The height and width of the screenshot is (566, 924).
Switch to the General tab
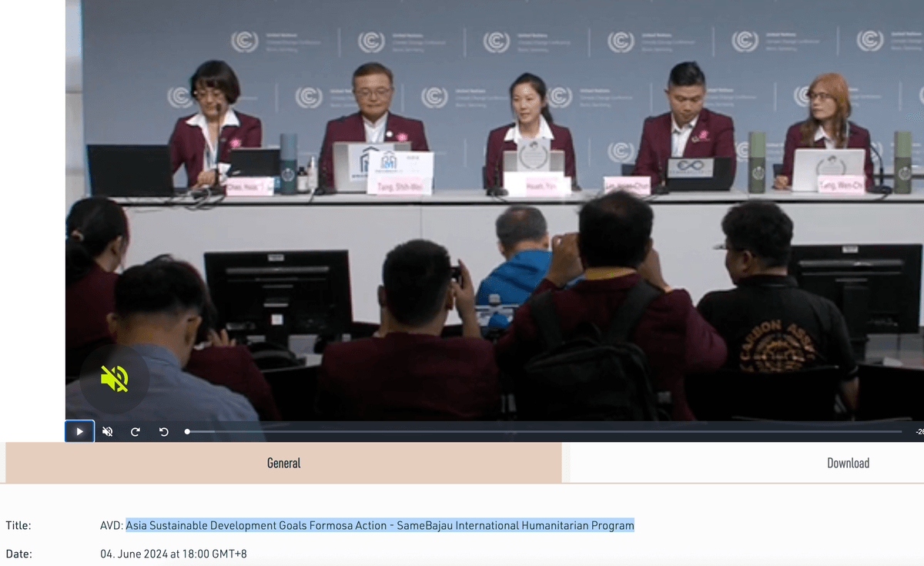tap(283, 463)
